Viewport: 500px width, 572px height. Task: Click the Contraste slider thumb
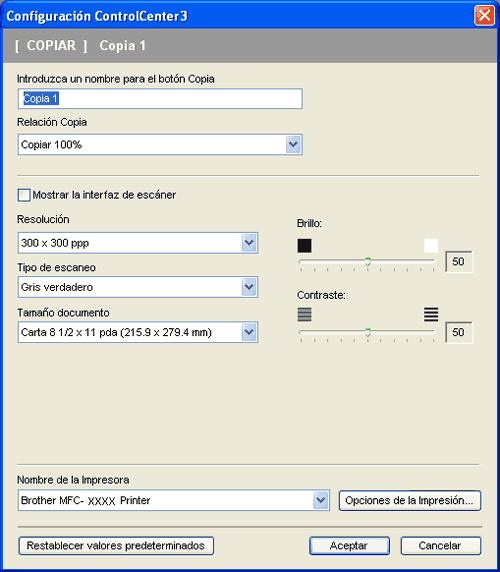pyautogui.click(x=368, y=332)
